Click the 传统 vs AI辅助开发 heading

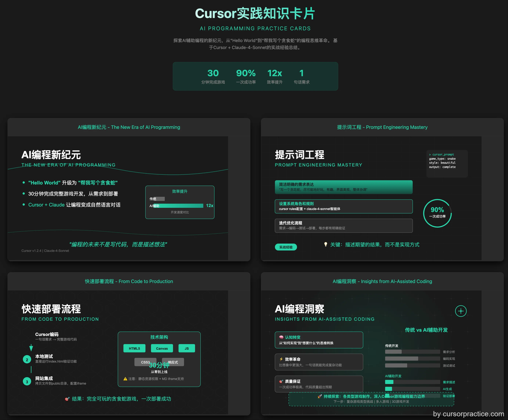426,330
